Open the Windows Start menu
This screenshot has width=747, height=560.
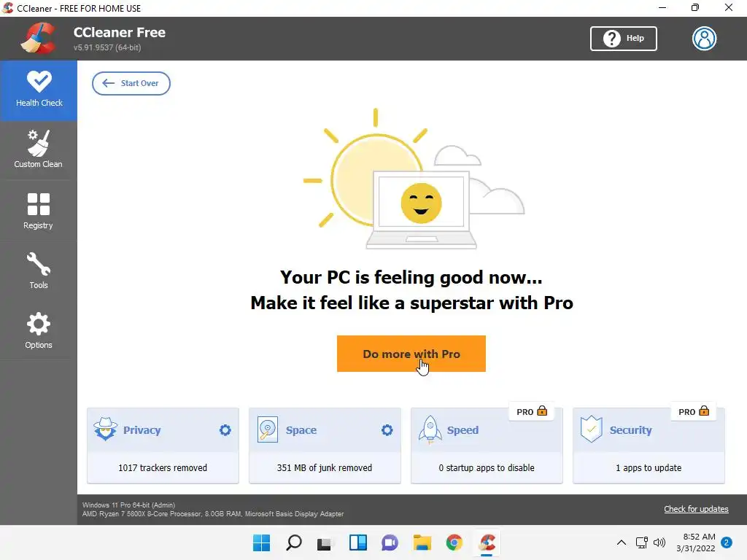pyautogui.click(x=261, y=542)
